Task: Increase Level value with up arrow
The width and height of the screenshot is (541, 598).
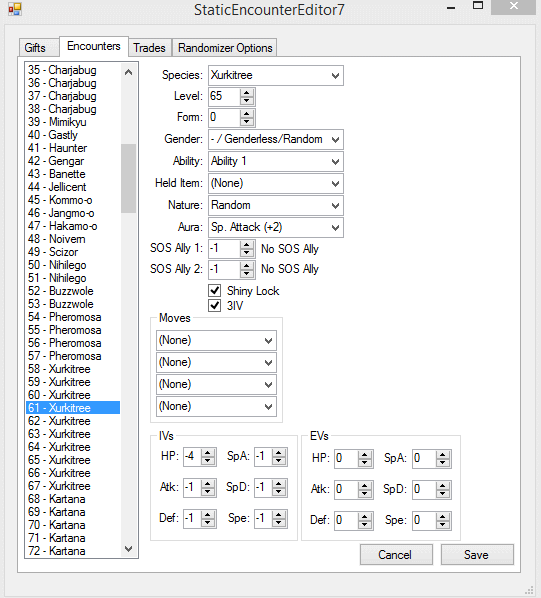Action: (247, 93)
